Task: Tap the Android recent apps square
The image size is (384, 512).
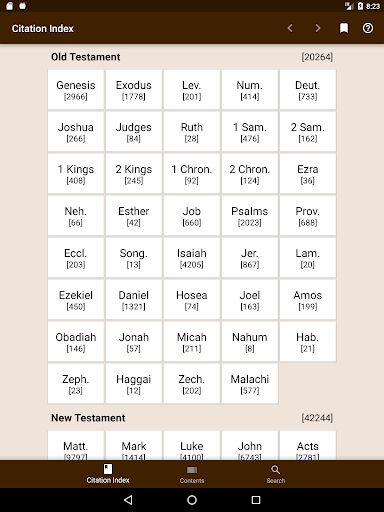Action: coord(256,500)
